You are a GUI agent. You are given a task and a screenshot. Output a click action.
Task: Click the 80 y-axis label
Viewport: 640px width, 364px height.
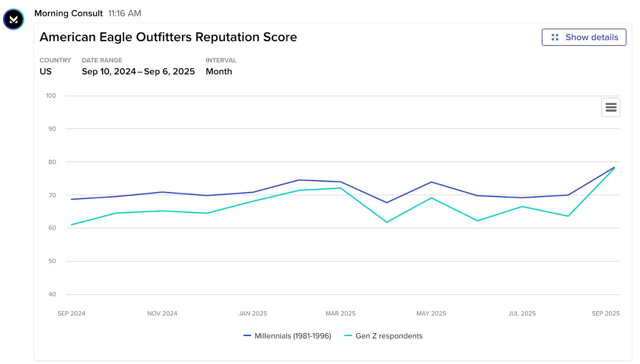point(52,162)
